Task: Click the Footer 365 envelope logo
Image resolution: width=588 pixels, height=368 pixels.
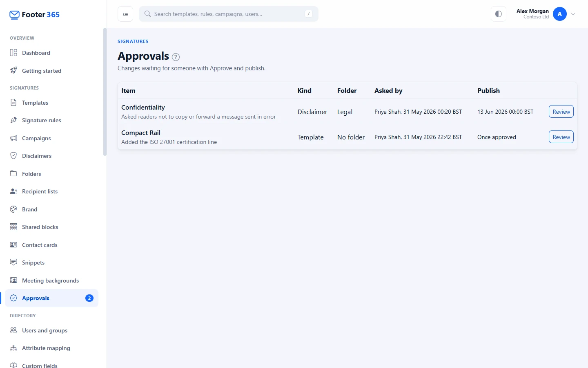Action: (x=14, y=15)
